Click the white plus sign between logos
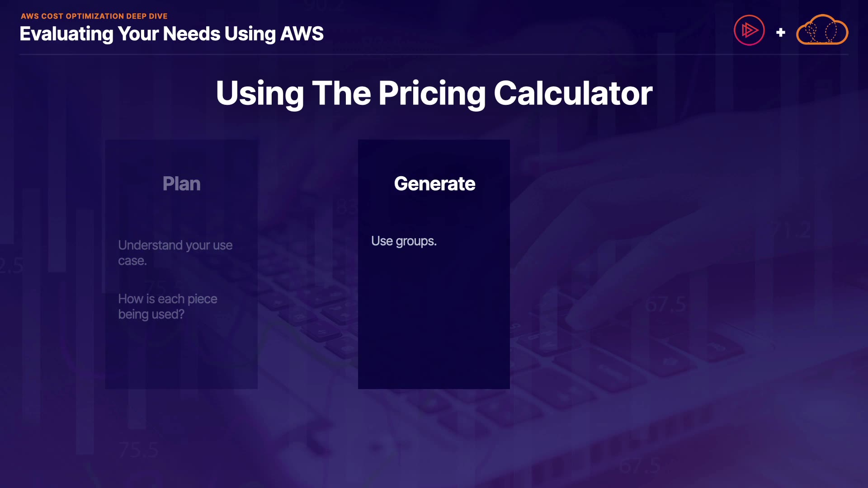This screenshot has height=488, width=868. [780, 33]
